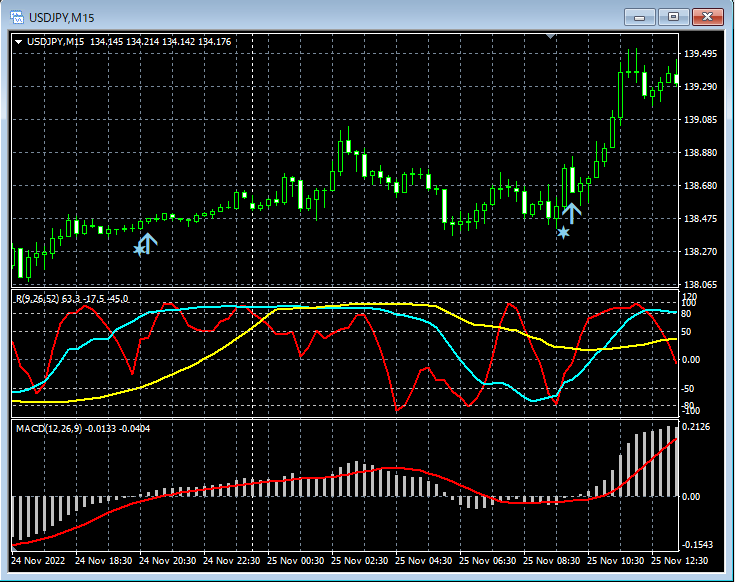Click the window title text USDJPY,M15
Screen dimensions: 736x582
(61, 18)
